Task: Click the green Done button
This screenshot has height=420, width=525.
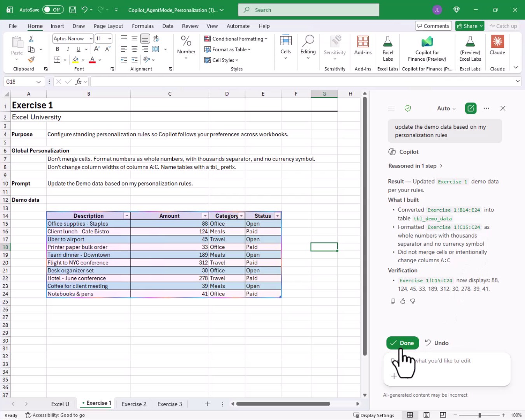Action: (402, 343)
